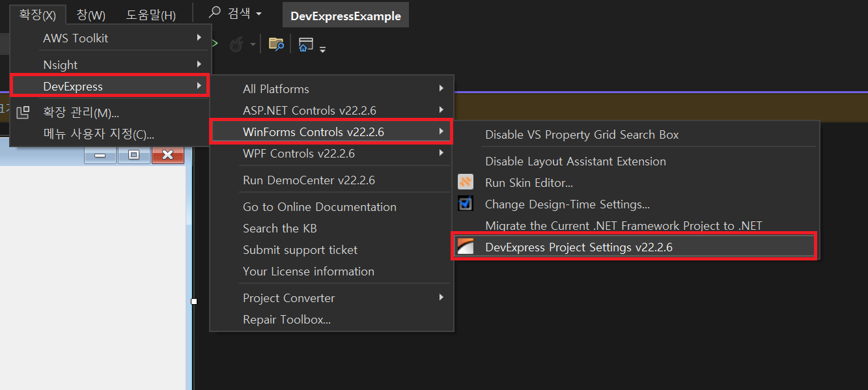Viewport: 868px width, 390px height.
Task: Close the designer form window
Action: pyautogui.click(x=168, y=155)
